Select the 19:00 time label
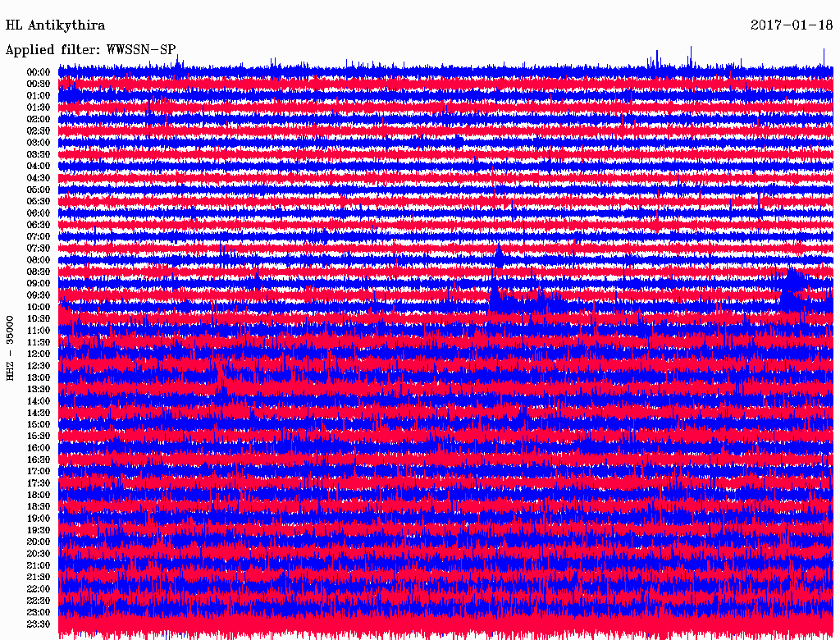Image resolution: width=840 pixels, height=640 pixels. tap(39, 519)
